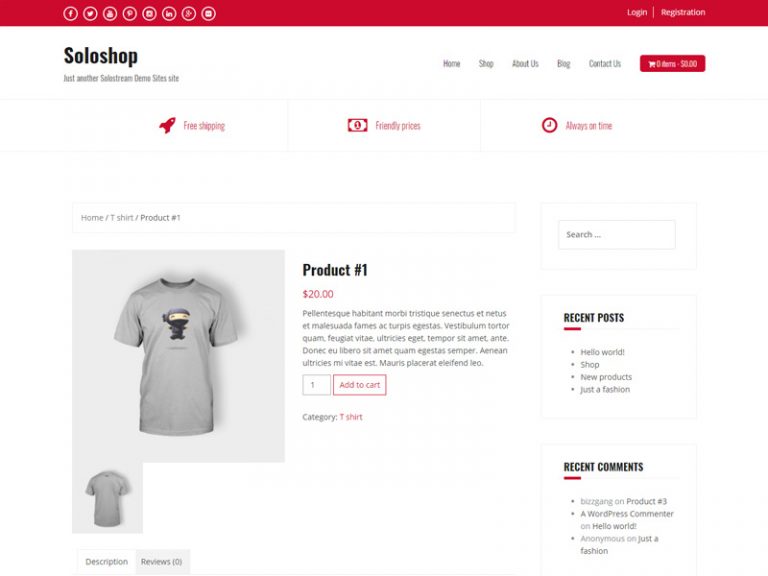Click the Free shipping rocket icon
Viewport: 768px width, 576px height.
tap(167, 125)
